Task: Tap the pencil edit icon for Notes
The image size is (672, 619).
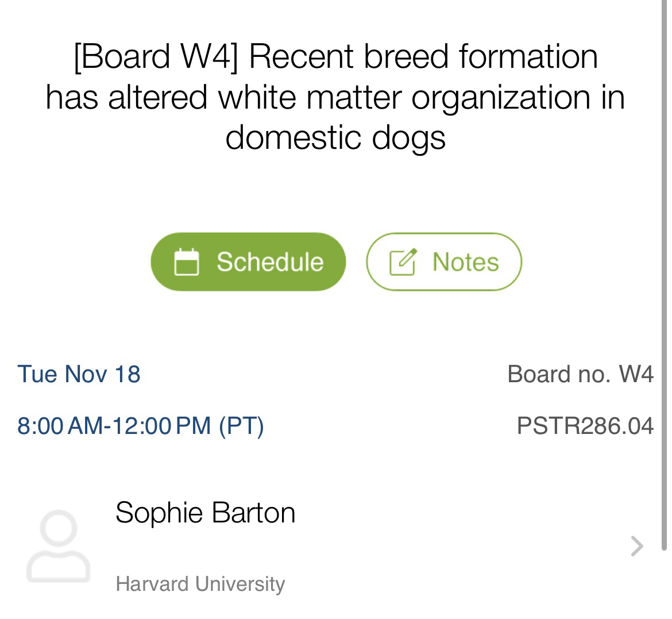Action: coord(402,262)
